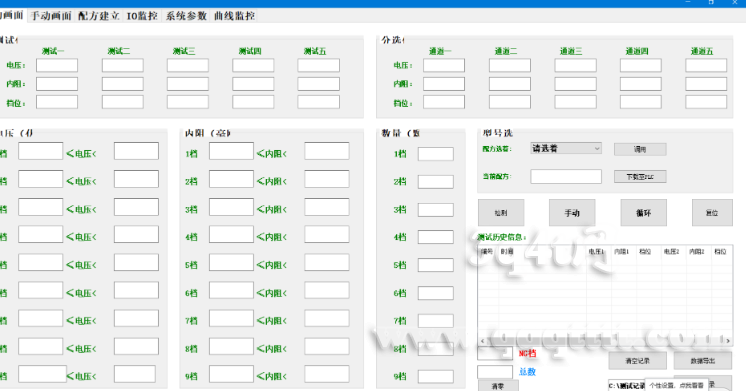Switch to the 曲线监控 tab
755x391 pixels.
(x=234, y=16)
